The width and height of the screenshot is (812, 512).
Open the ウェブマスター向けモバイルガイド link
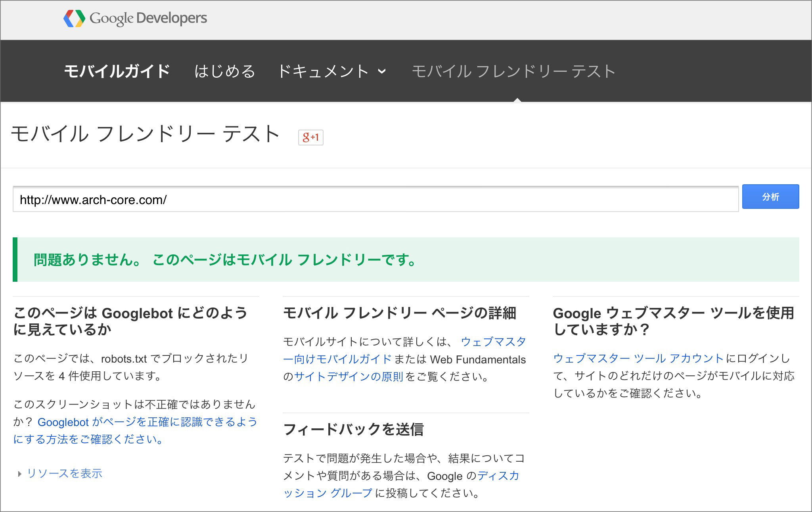[x=404, y=350]
